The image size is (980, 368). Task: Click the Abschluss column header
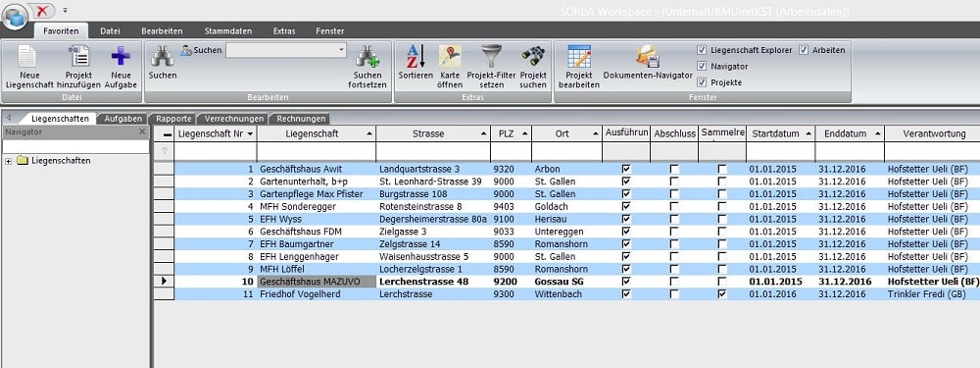[x=674, y=133]
